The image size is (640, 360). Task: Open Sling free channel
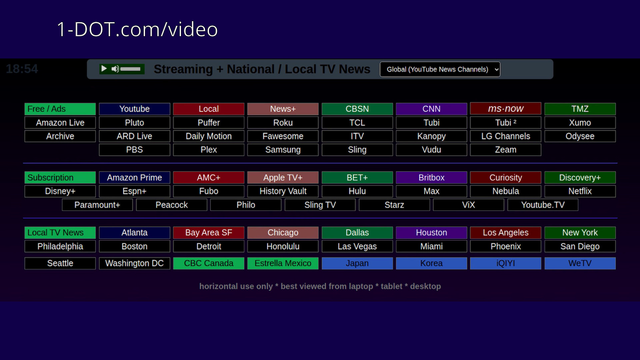(357, 150)
